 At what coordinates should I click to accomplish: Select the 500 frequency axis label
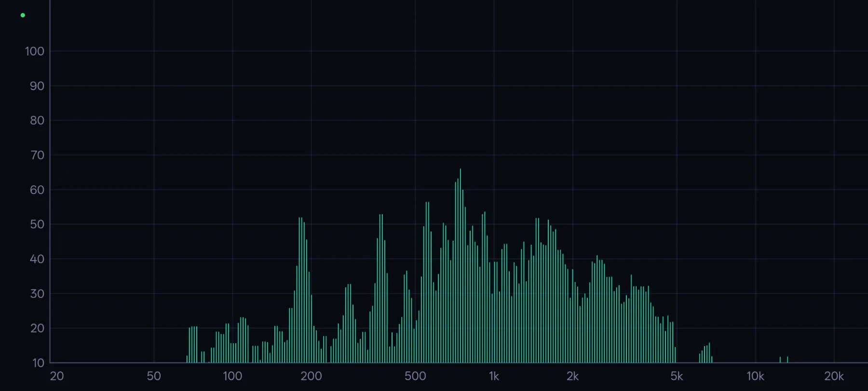tap(415, 376)
